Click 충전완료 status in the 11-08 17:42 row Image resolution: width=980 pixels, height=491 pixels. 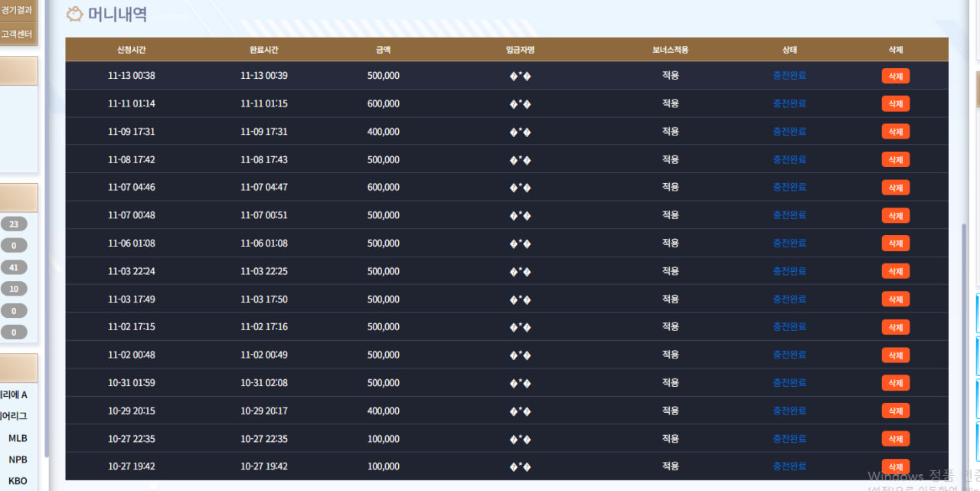(789, 159)
